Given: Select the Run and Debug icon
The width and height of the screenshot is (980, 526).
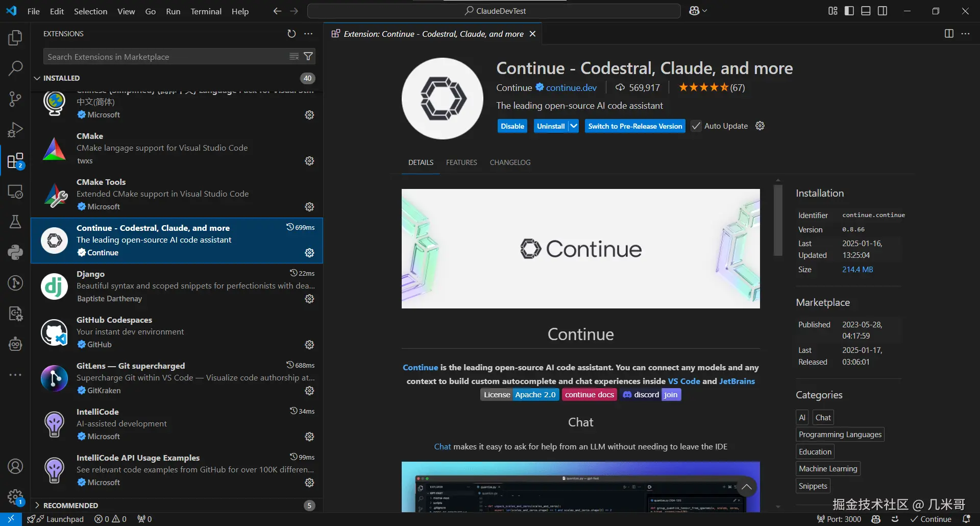Looking at the screenshot, I should tap(15, 129).
